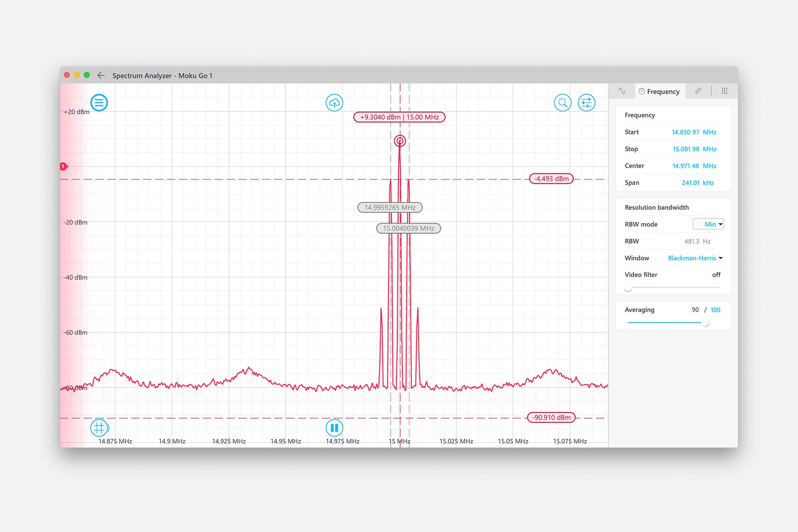
Task: Click the cloud upload/share icon
Action: [335, 102]
